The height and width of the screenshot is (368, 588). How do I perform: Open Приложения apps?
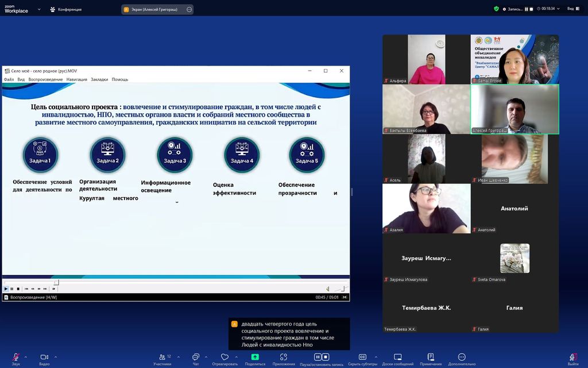pos(284,358)
